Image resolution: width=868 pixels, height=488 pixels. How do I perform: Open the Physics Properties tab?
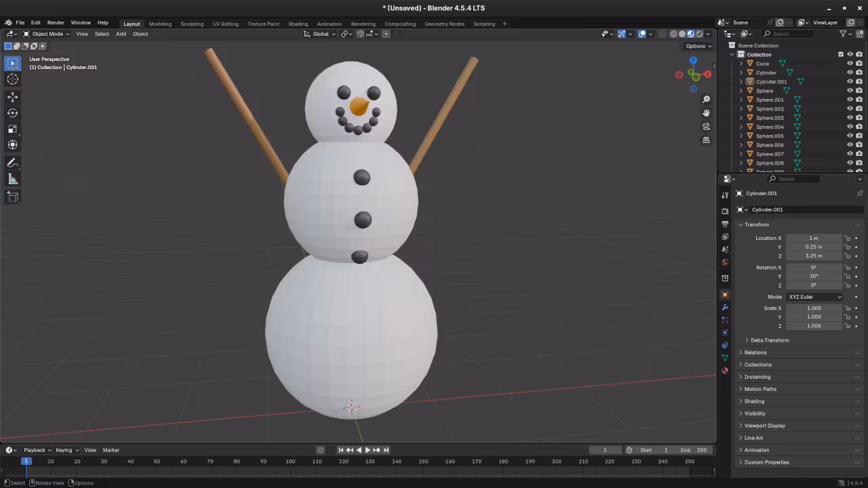pos(724,331)
